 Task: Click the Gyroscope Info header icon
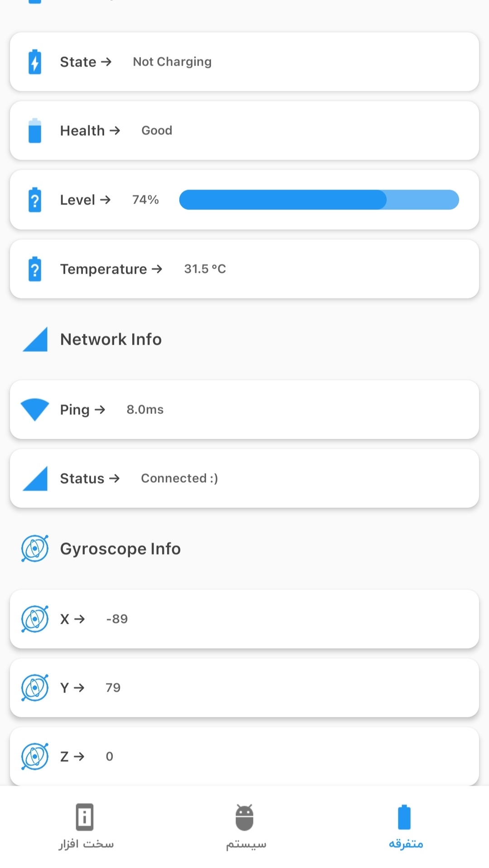[x=35, y=549]
